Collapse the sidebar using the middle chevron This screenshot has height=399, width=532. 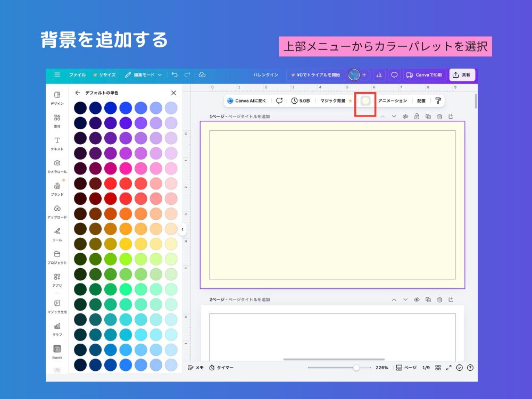(183, 229)
